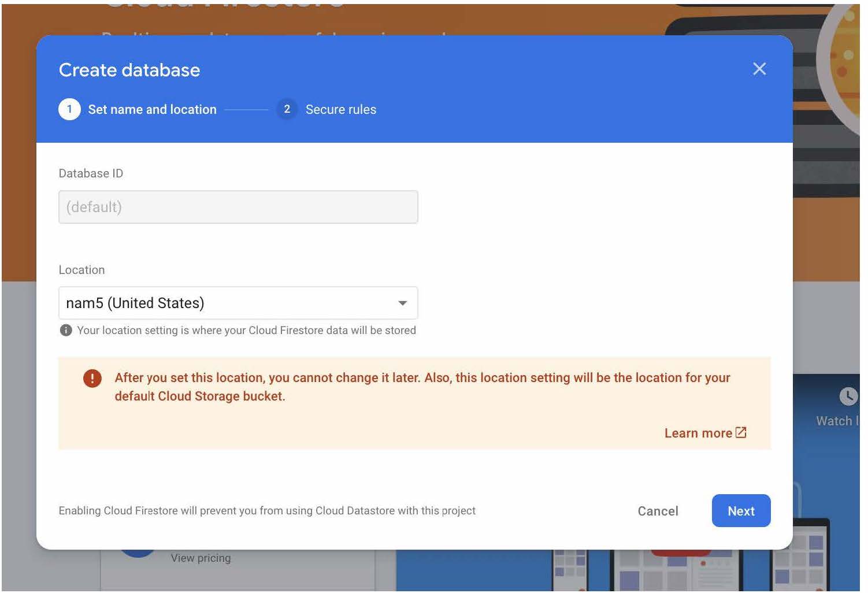This screenshot has width=868, height=593.
Task: Click the Create database title
Action: (129, 70)
